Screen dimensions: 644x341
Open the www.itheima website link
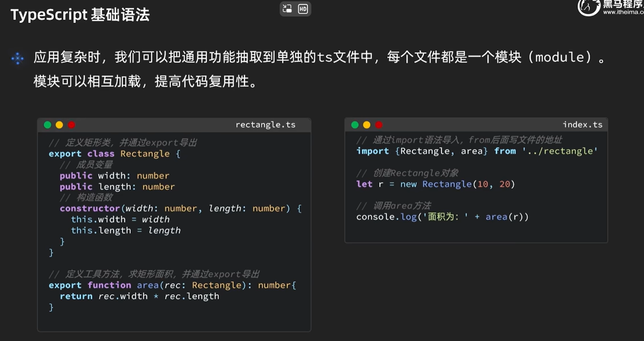[x=623, y=13]
